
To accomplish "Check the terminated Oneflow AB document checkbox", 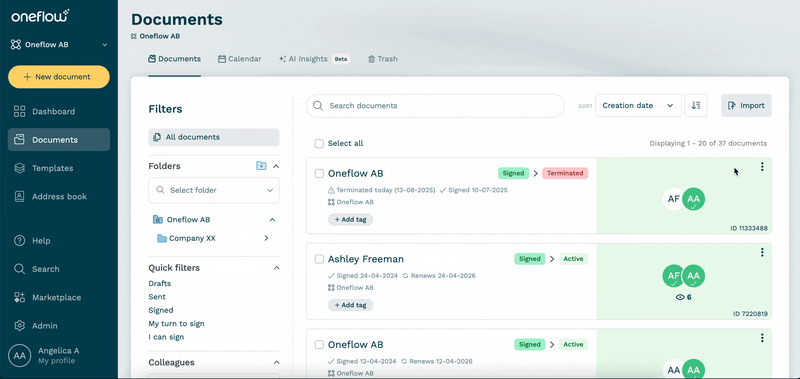I will click(319, 173).
